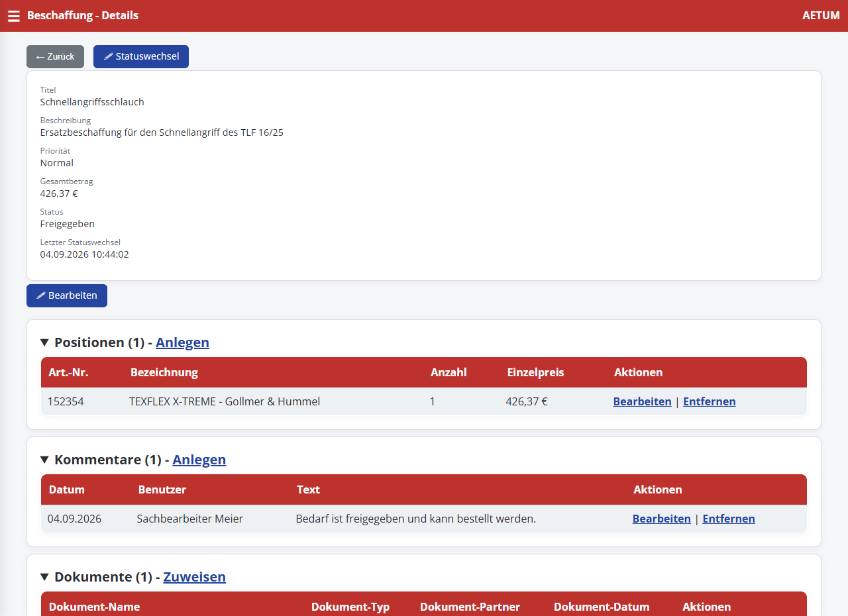Collapse the Kommentare section triangle
The image size is (848, 616).
pyautogui.click(x=44, y=460)
